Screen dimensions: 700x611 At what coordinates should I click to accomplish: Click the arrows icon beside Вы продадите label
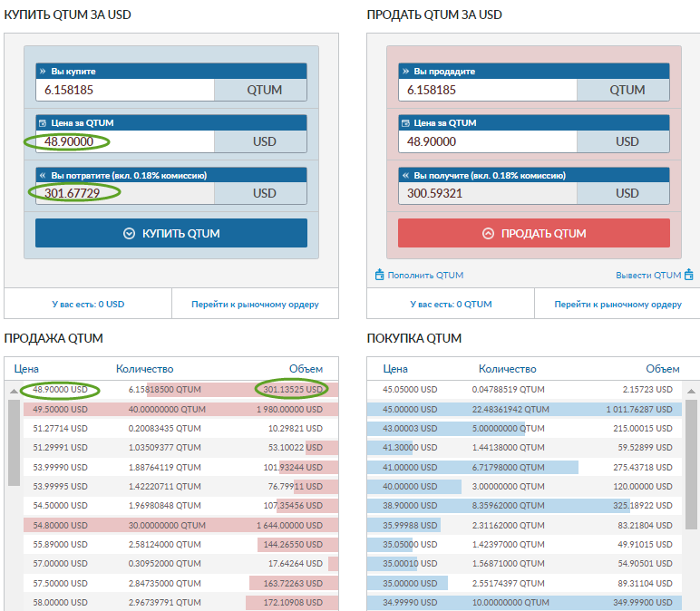pos(405,72)
